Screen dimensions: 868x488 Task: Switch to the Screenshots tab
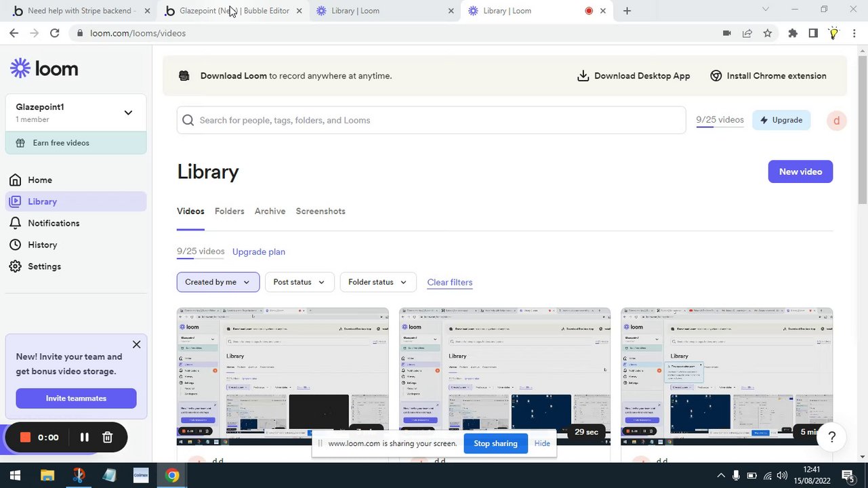[321, 211]
